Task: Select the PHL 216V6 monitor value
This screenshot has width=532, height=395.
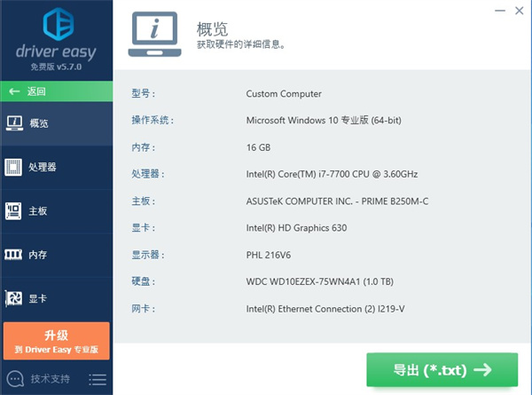Action: [x=269, y=255]
